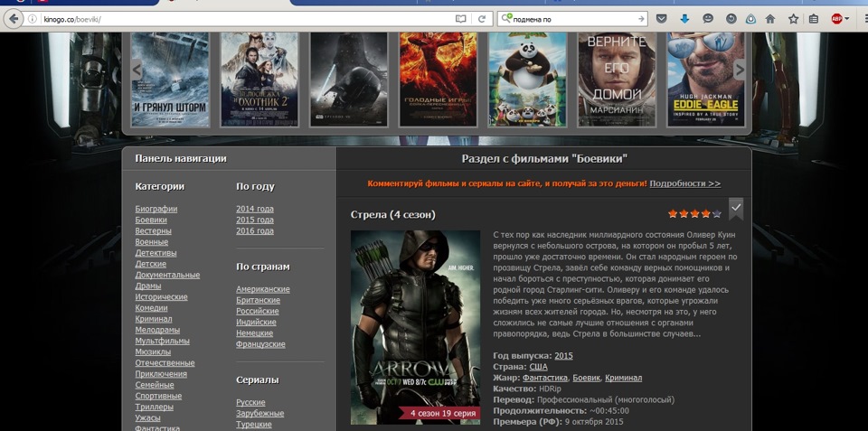The image size is (868, 431).
Task: Click the circular arrow history toolbar icon
Action: 731,19
